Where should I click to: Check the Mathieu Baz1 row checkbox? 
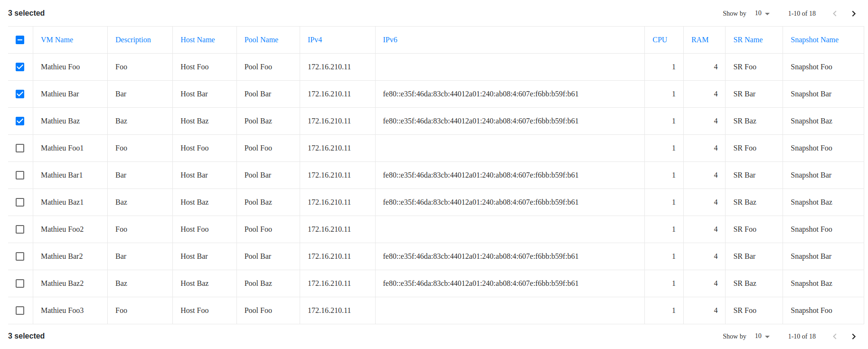point(20,202)
